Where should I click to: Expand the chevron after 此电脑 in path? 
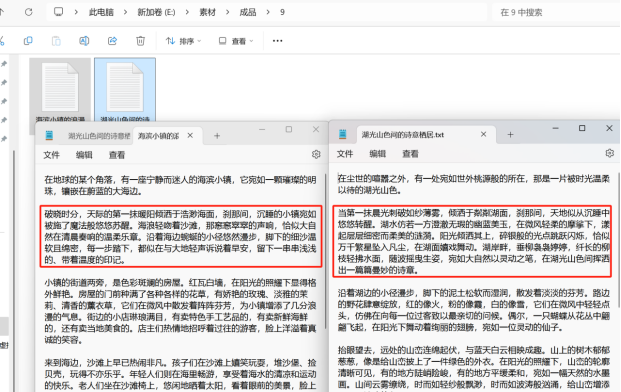[x=125, y=12]
